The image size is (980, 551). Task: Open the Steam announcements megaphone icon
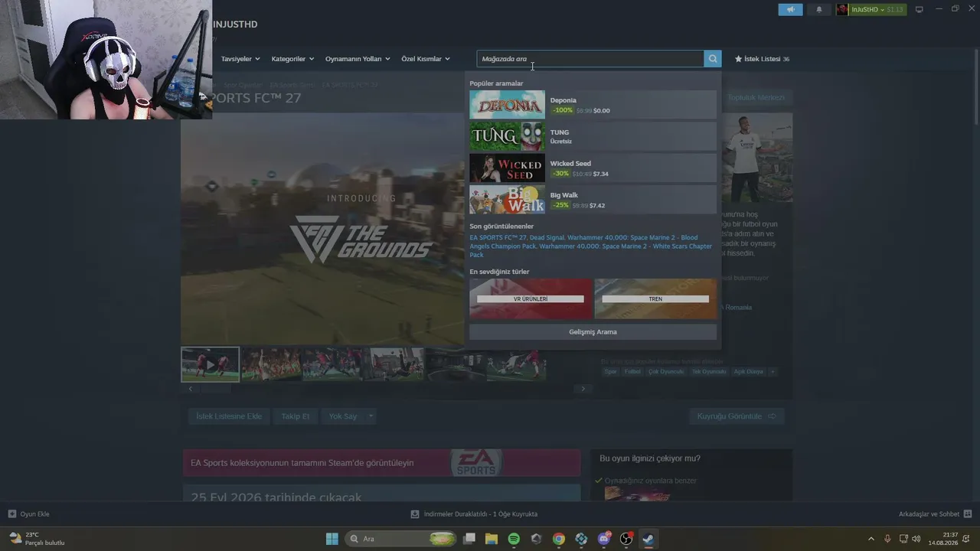coord(791,9)
